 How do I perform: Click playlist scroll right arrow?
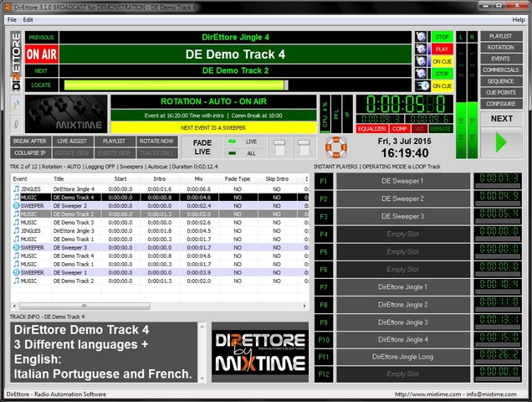304,307
